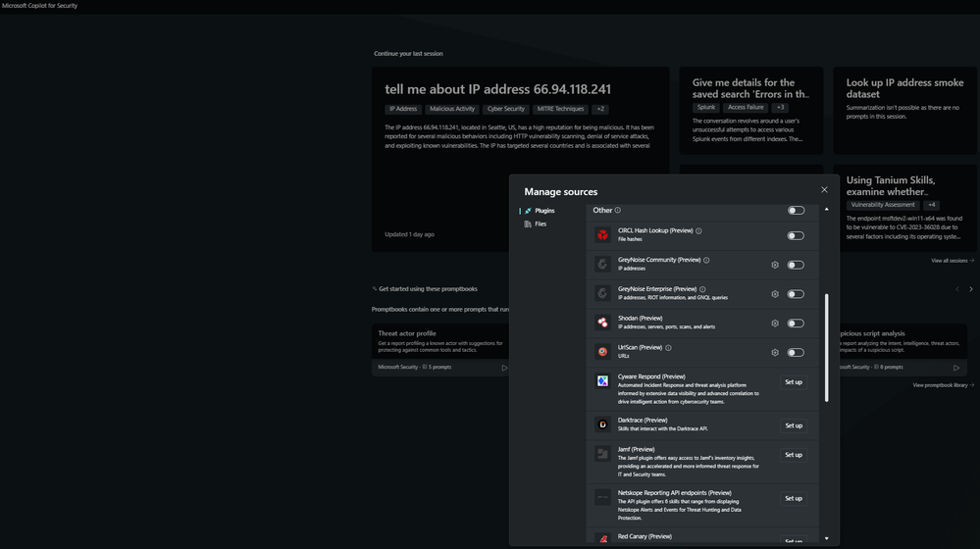Viewport: 980px width, 549px height.
Task: Toggle all Other plugins on
Action: click(x=796, y=211)
